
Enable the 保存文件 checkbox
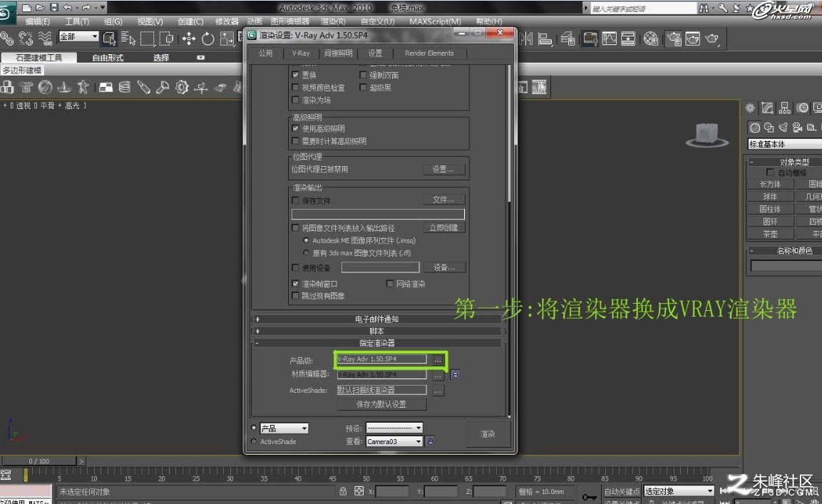(295, 200)
